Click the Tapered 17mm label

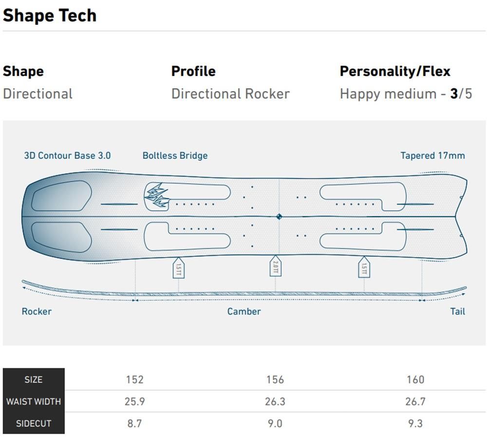[x=432, y=155]
